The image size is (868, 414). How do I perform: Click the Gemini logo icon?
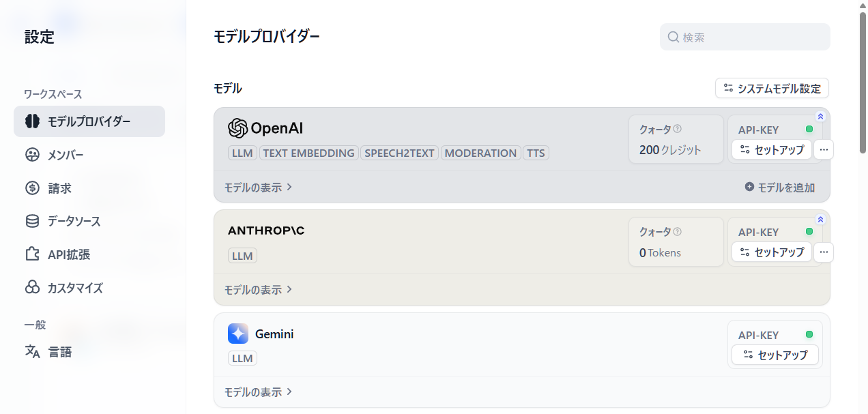pyautogui.click(x=238, y=334)
